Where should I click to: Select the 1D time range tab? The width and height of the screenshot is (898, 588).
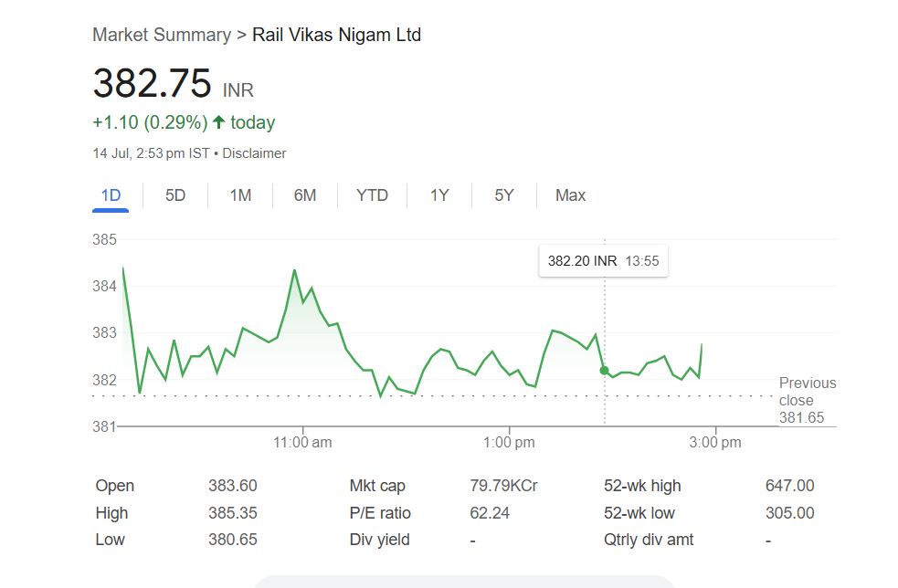click(111, 195)
